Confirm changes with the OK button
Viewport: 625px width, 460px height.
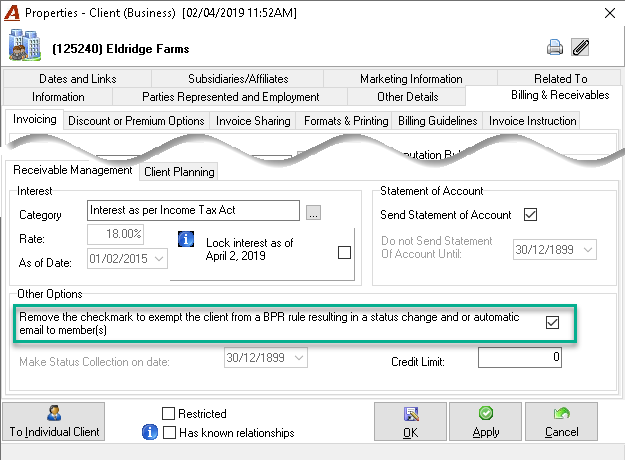point(410,421)
